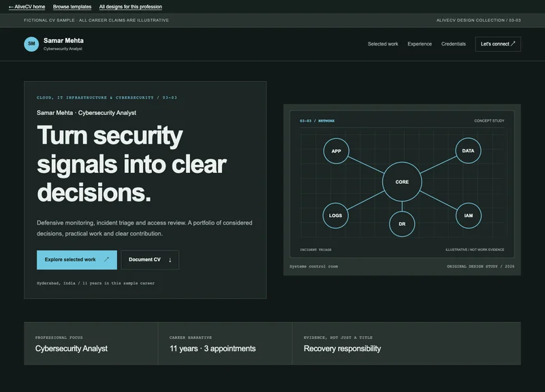Image resolution: width=545 pixels, height=392 pixels.
Task: Click the Explore selected work button
Action: click(77, 260)
